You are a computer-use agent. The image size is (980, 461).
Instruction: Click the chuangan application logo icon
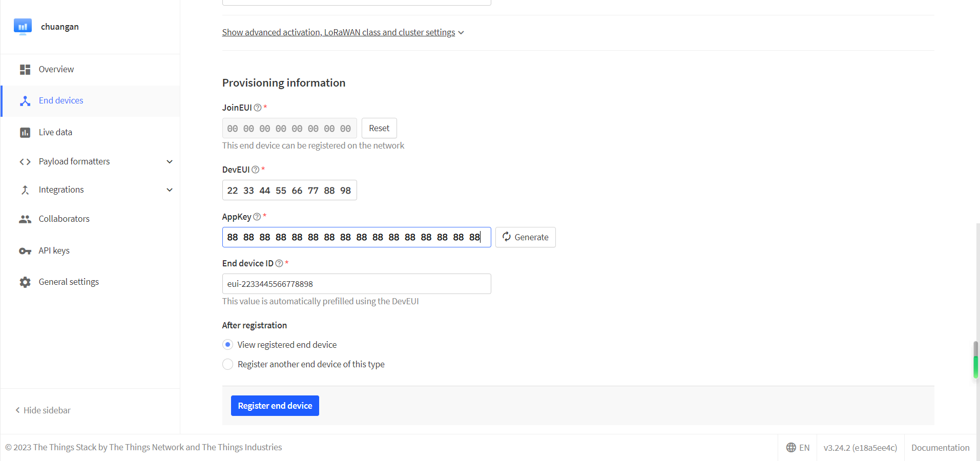(x=23, y=27)
